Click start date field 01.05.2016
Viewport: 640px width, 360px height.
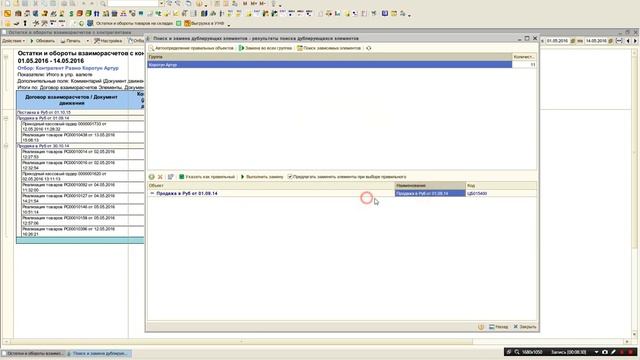coord(558,41)
